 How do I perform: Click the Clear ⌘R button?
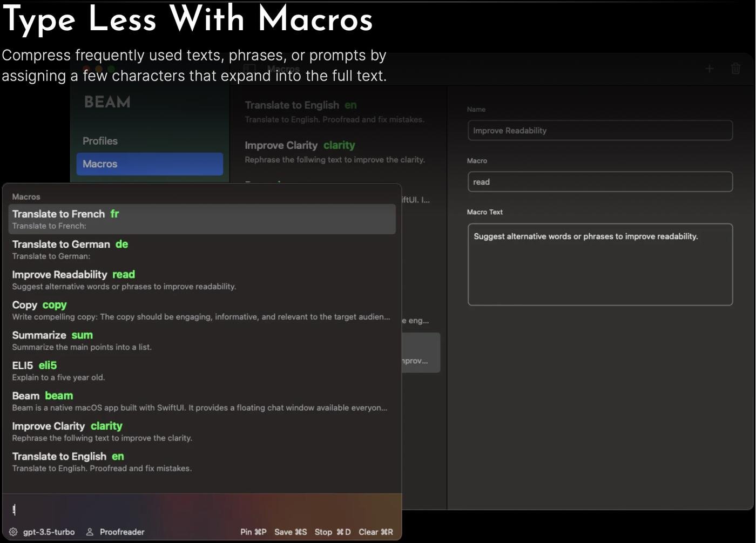[x=375, y=532]
